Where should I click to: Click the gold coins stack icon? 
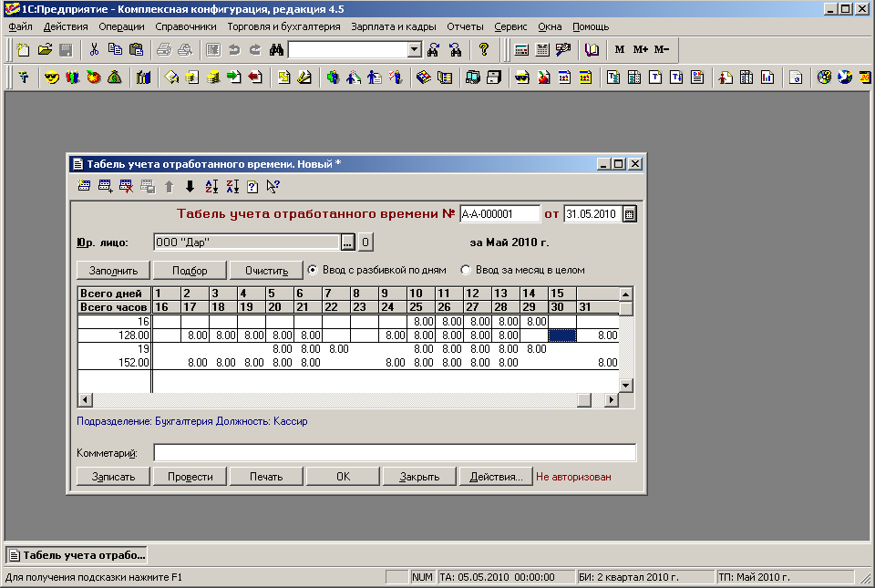tap(212, 77)
